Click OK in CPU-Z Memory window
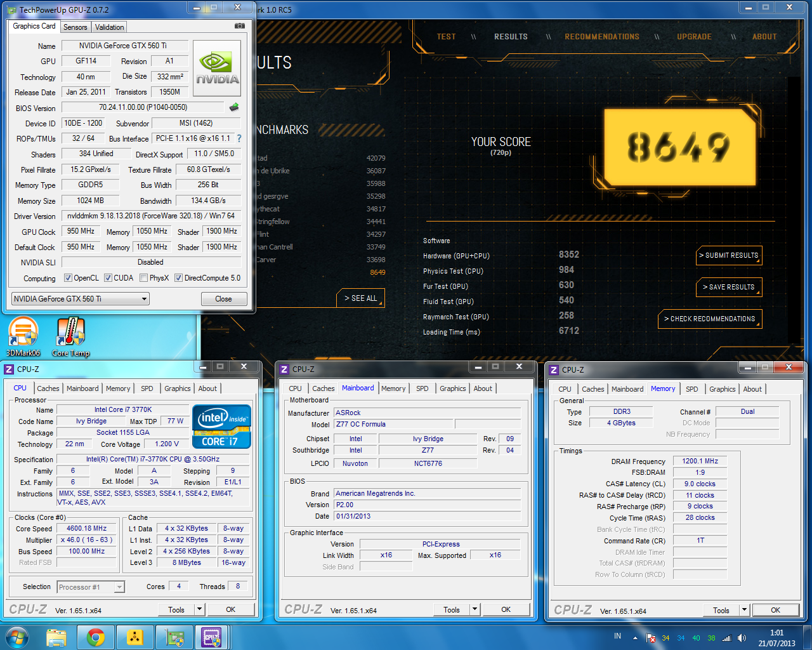 point(775,610)
